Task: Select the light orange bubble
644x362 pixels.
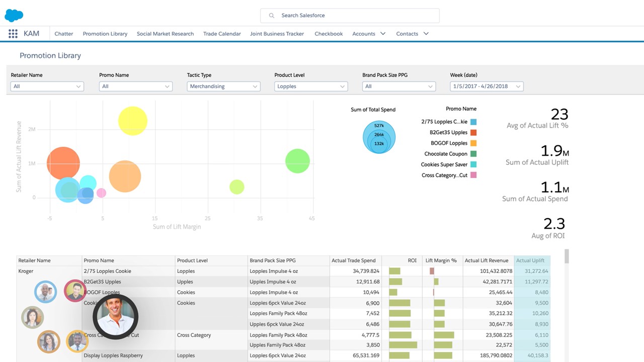Action: tap(125, 176)
